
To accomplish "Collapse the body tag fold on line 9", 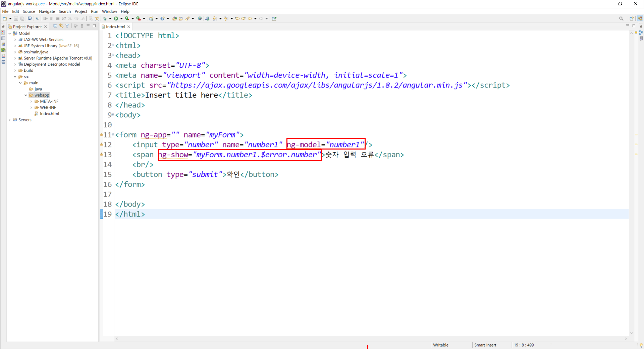I will tap(113, 115).
